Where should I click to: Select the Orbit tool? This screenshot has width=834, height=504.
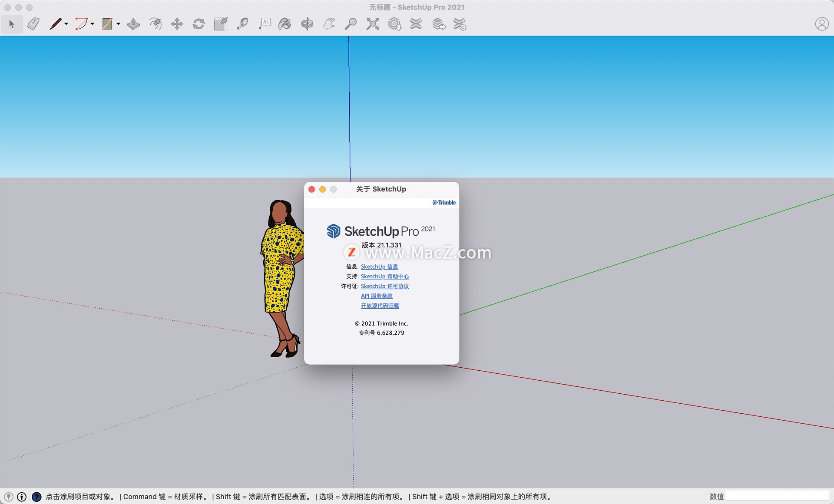307,24
